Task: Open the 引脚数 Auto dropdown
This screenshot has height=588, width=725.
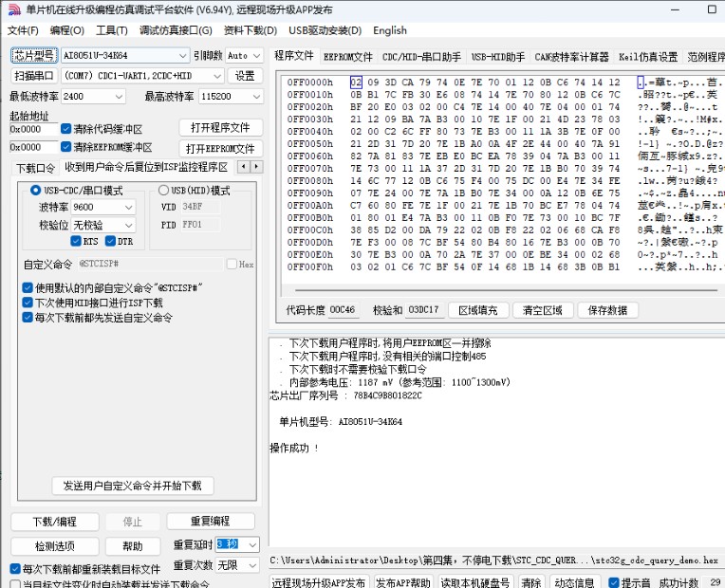Action: click(x=257, y=55)
